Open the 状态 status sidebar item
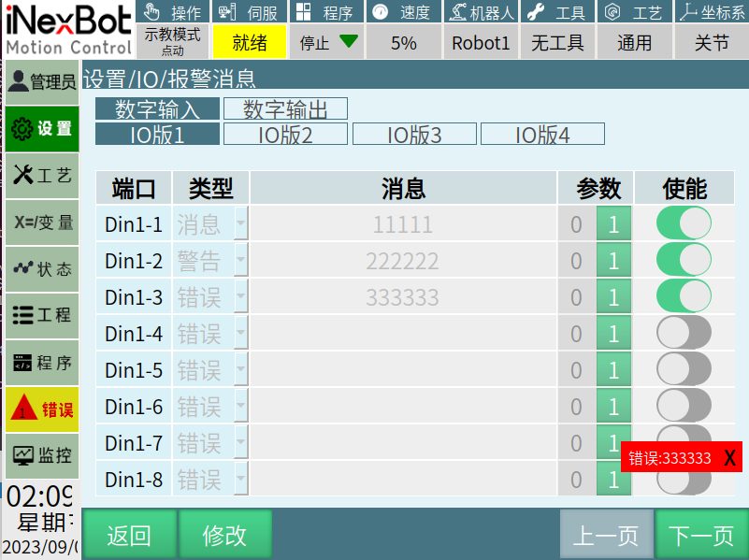 point(41,269)
